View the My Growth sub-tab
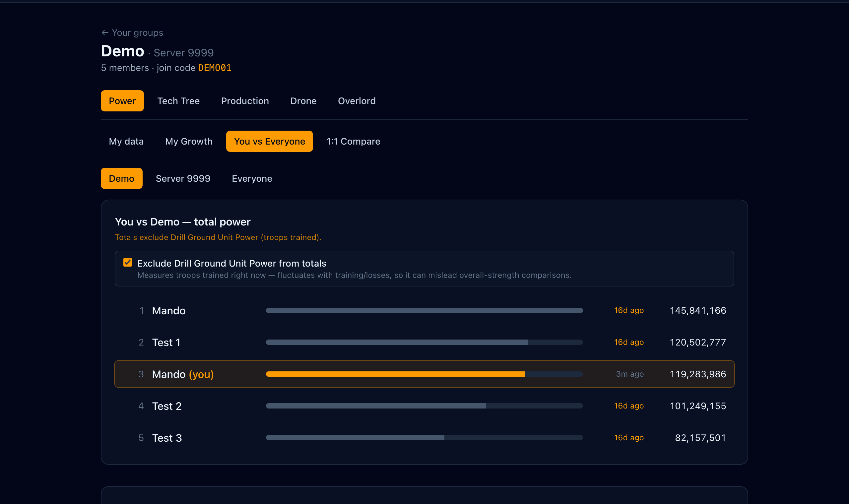Image resolution: width=849 pixels, height=504 pixels. 189,141
